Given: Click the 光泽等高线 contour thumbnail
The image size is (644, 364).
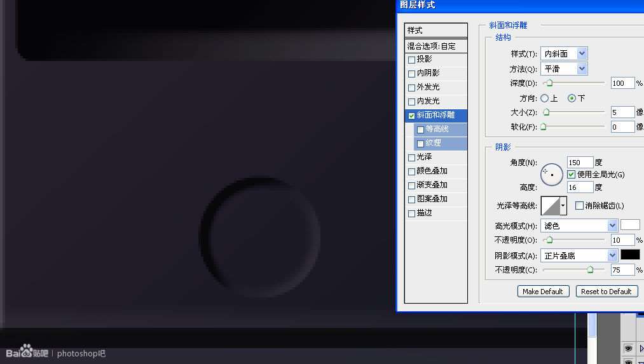Looking at the screenshot, I should (x=551, y=206).
